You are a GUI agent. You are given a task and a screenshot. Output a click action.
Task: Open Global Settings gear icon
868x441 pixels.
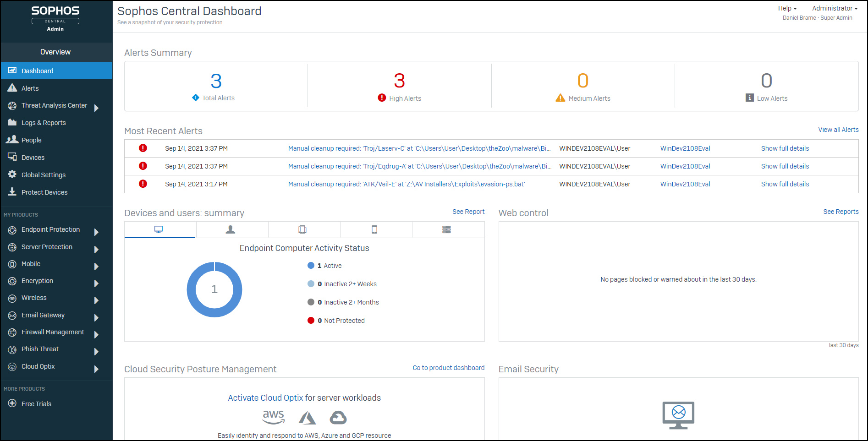click(12, 174)
